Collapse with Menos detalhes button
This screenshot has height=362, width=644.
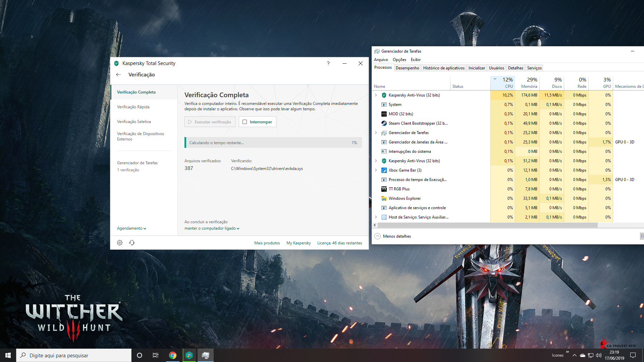[x=393, y=236]
